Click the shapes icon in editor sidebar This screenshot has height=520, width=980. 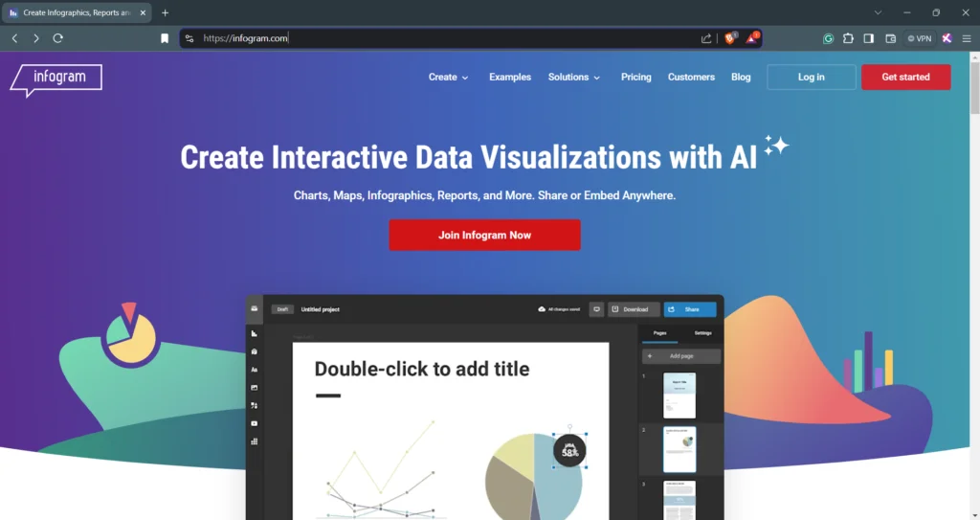coord(255,405)
